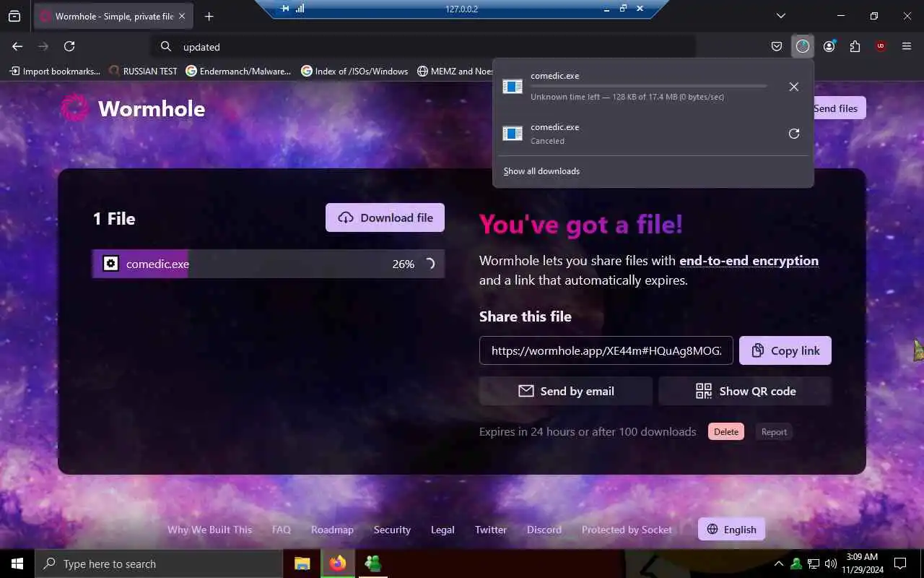Show hidden system tray icons
This screenshot has width=924, height=578.
point(778,564)
